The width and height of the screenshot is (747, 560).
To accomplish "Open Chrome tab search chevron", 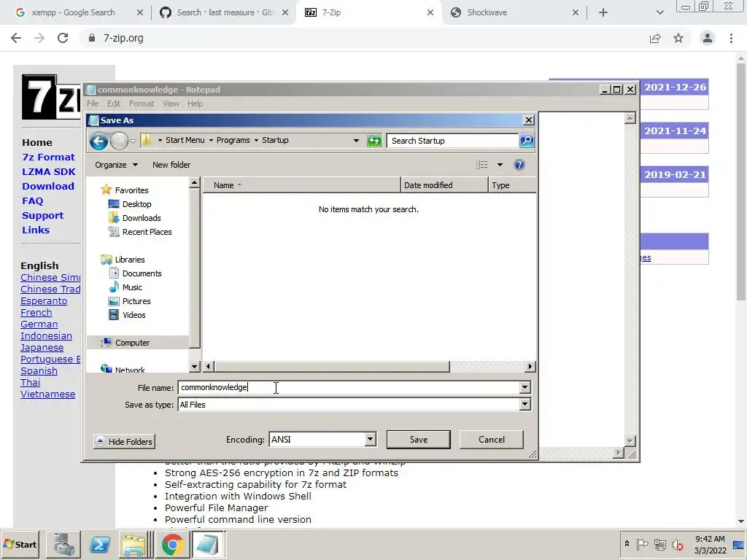I will tap(659, 12).
